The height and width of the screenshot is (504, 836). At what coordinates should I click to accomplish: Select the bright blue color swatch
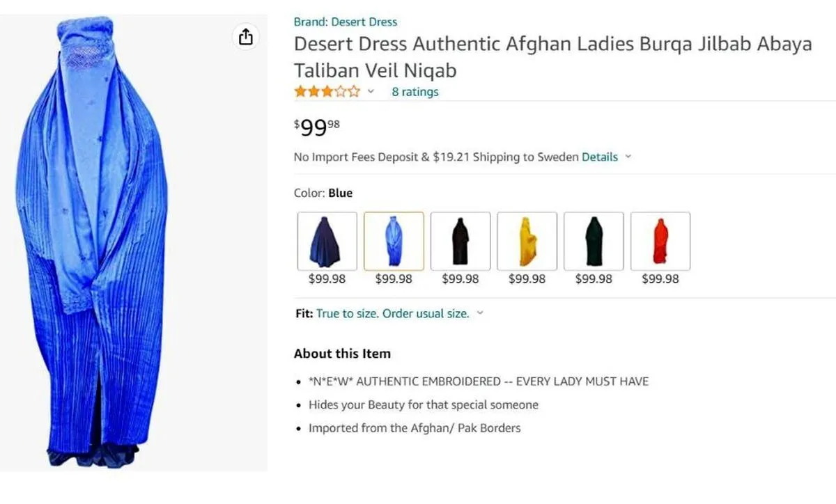pyautogui.click(x=394, y=241)
